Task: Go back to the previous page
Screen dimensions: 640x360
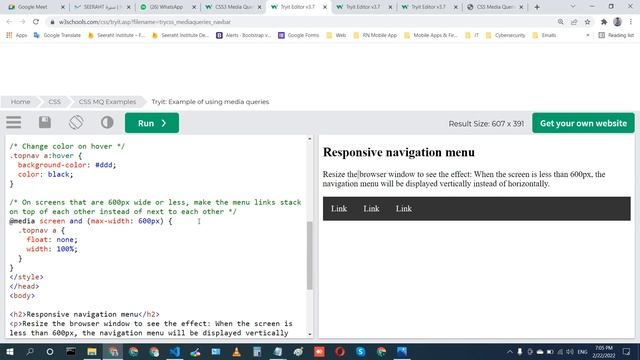Action: click(x=9, y=22)
